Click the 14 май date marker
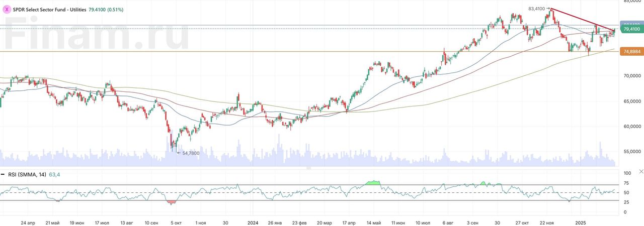This screenshot has width=644, height=226. click(374, 222)
